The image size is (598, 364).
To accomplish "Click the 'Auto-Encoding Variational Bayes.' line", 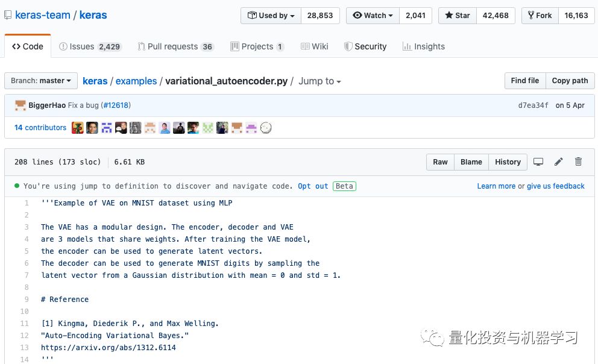I will [x=115, y=336].
